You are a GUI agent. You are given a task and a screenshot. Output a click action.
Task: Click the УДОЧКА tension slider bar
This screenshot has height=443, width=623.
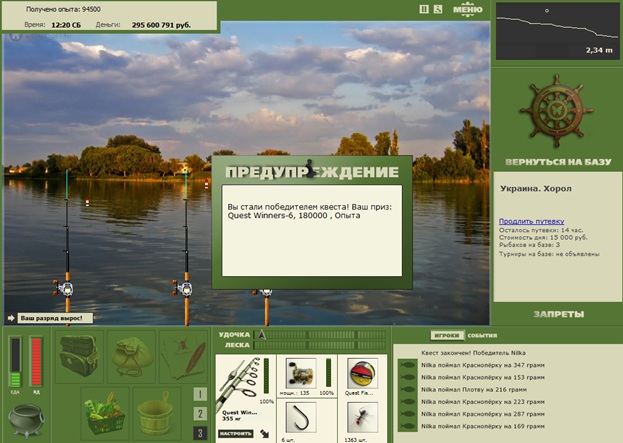point(319,335)
